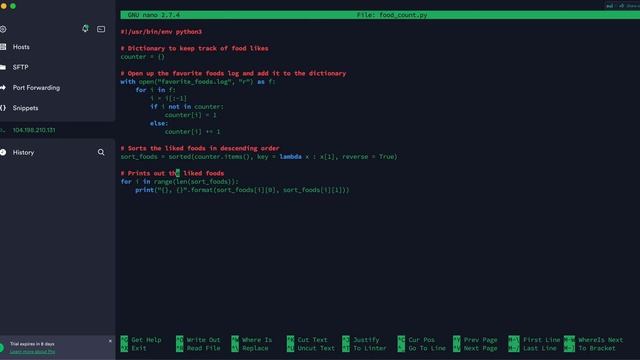The image size is (640, 360).
Task: Click the 'for i in f:' line
Action: click(x=156, y=90)
